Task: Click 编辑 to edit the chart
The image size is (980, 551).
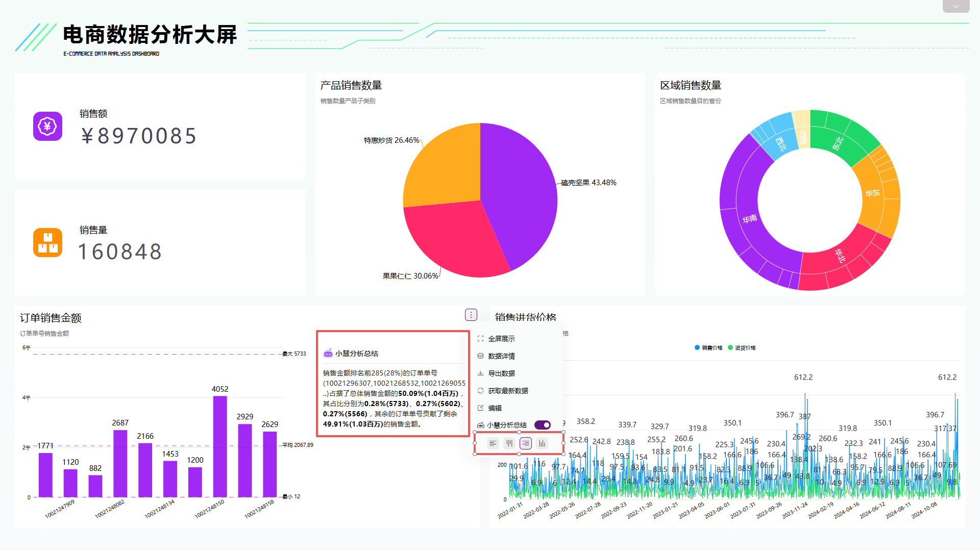Action: pyautogui.click(x=494, y=408)
